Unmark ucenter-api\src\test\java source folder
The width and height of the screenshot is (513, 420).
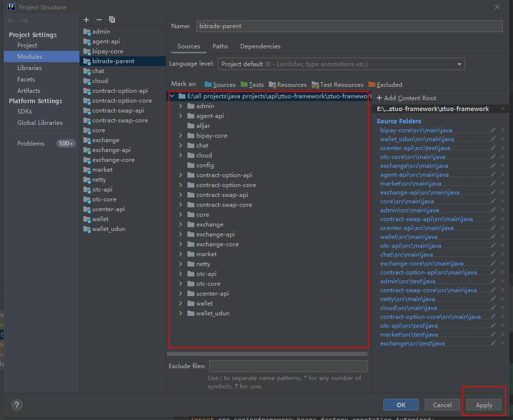[x=503, y=148]
